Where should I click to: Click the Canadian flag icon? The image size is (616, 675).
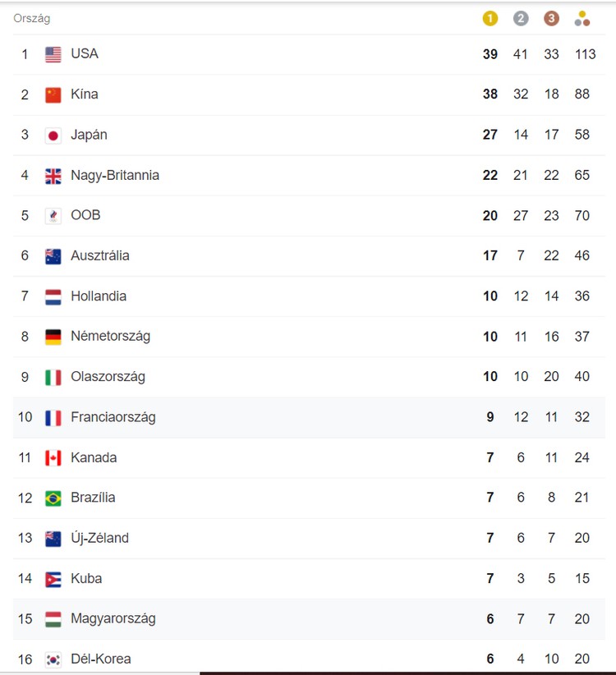[53, 457]
